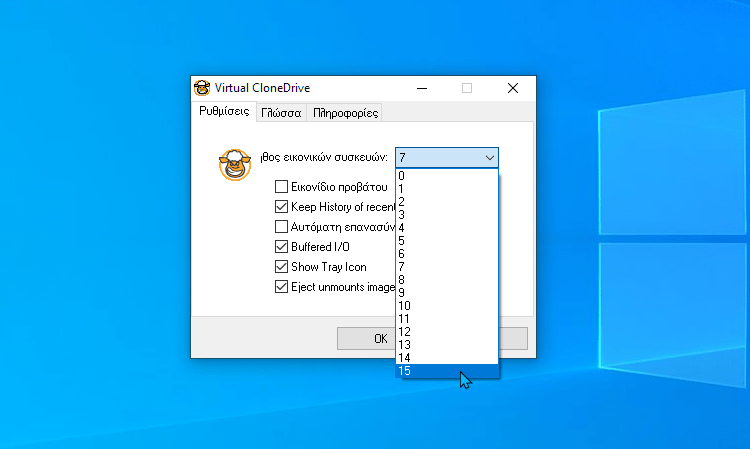Image resolution: width=750 pixels, height=449 pixels.
Task: Select 10 in the drive count list
Action: 447,306
